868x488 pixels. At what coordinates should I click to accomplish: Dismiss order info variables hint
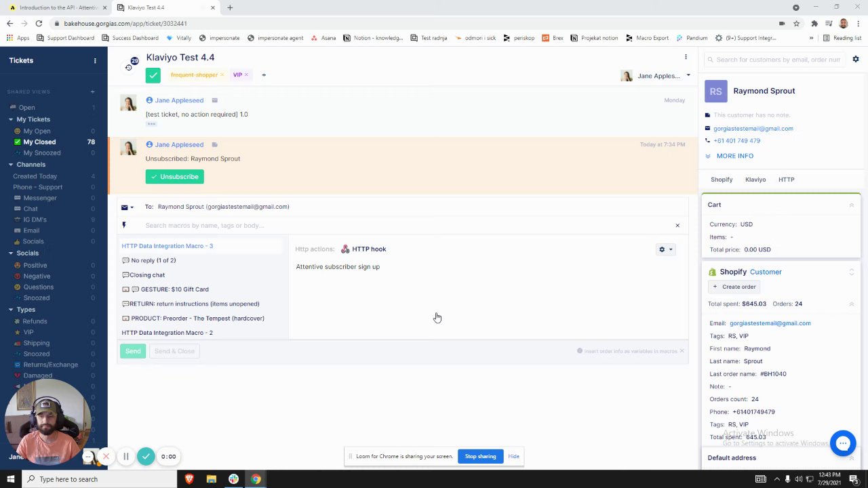(682, 351)
